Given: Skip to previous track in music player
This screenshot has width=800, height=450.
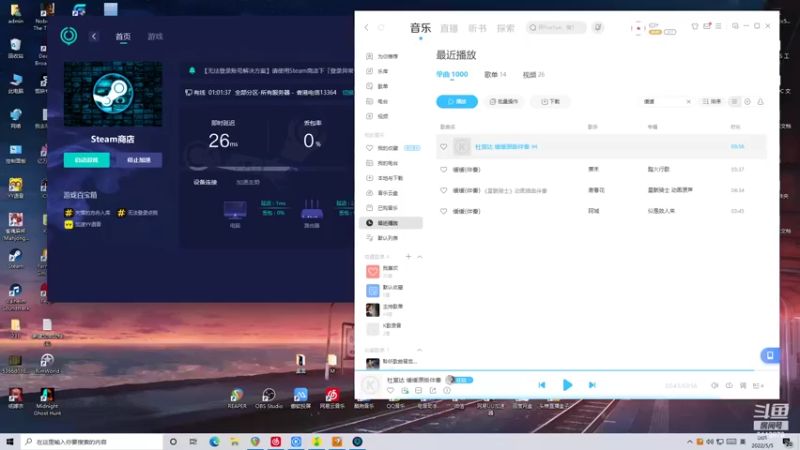Looking at the screenshot, I should [542, 385].
